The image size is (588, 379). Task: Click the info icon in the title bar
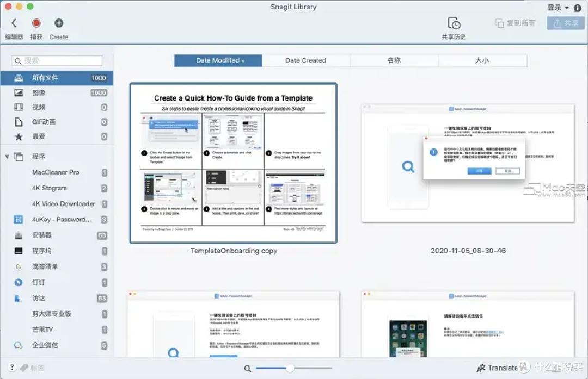[578, 8]
